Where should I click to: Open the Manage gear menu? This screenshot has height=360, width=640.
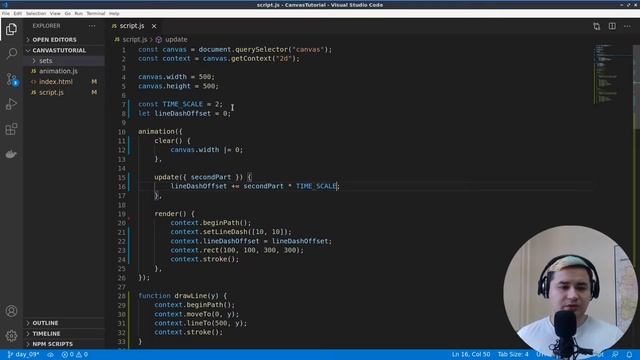coord(11,336)
